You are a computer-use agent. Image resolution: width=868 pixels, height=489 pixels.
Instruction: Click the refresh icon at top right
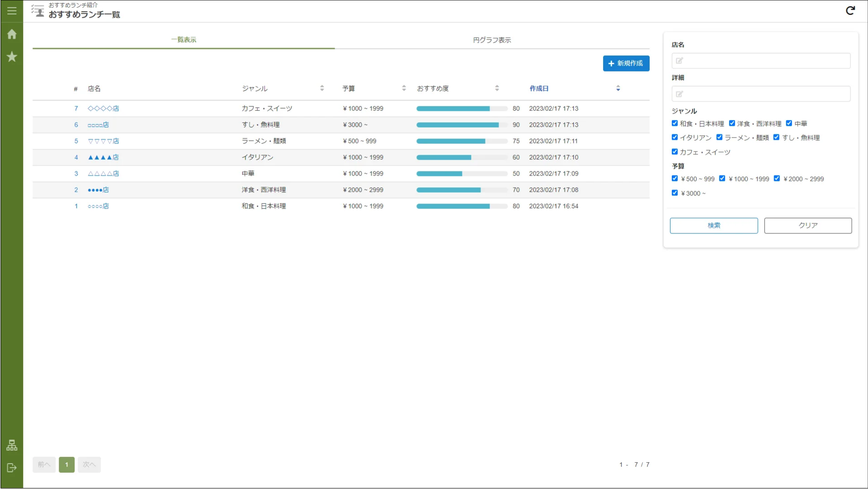point(850,10)
